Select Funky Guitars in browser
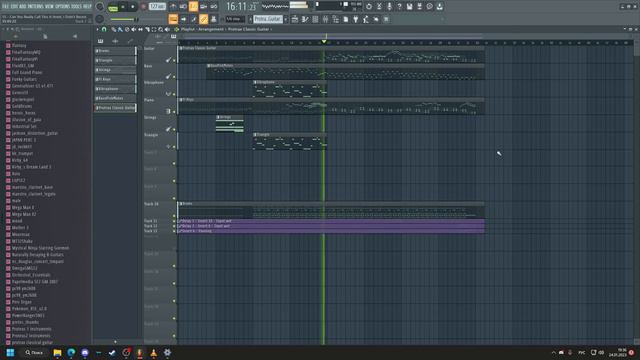 pyautogui.click(x=24, y=79)
